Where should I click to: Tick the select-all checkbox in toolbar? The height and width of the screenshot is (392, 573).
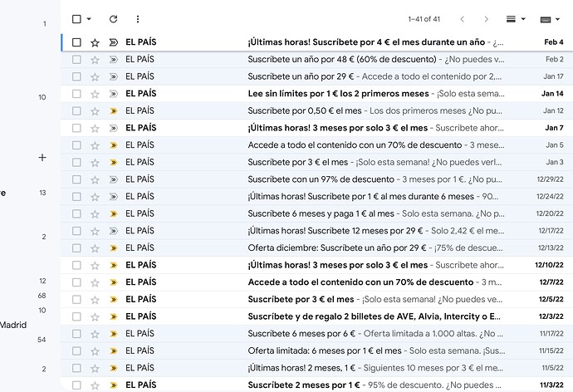click(x=76, y=19)
